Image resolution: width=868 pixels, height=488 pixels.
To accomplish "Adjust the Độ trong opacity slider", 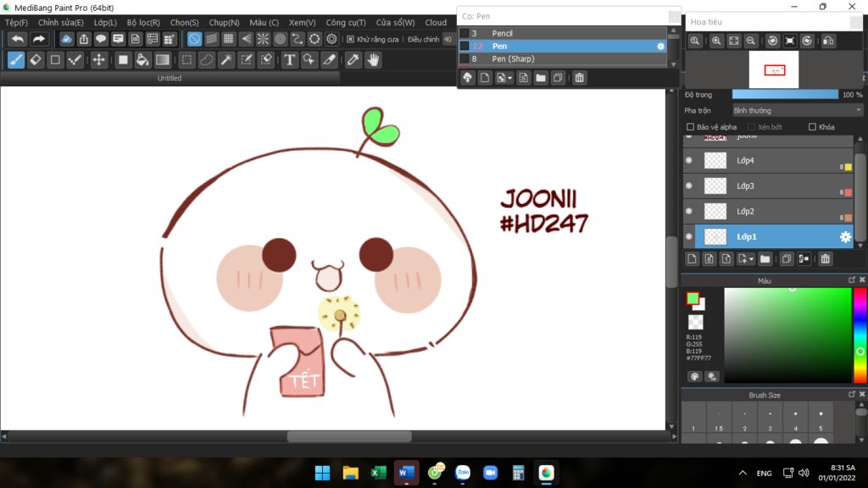I will pos(785,95).
